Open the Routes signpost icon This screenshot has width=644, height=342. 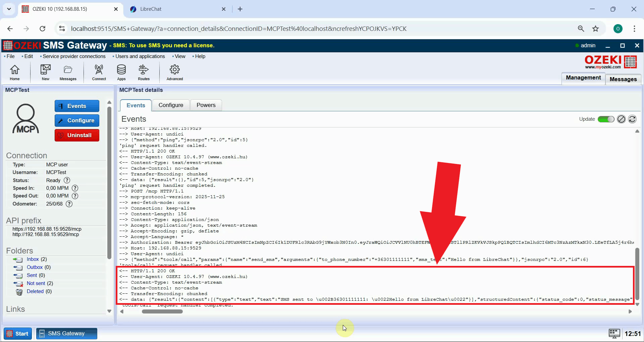pyautogui.click(x=144, y=72)
